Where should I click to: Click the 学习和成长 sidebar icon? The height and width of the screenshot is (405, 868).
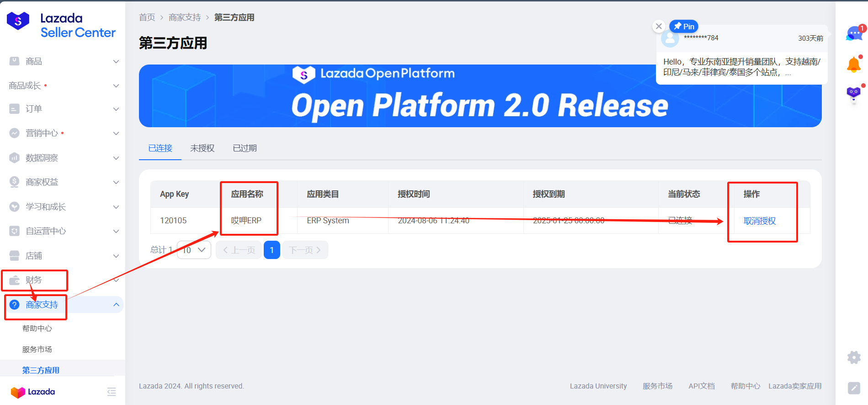coord(15,207)
